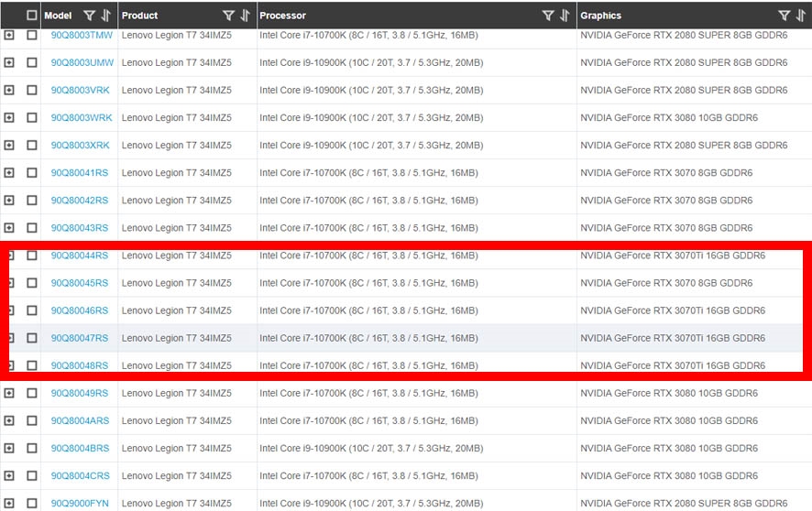Open the Graphics column filter icon
This screenshot has width=812, height=511.
pyautogui.click(x=784, y=16)
